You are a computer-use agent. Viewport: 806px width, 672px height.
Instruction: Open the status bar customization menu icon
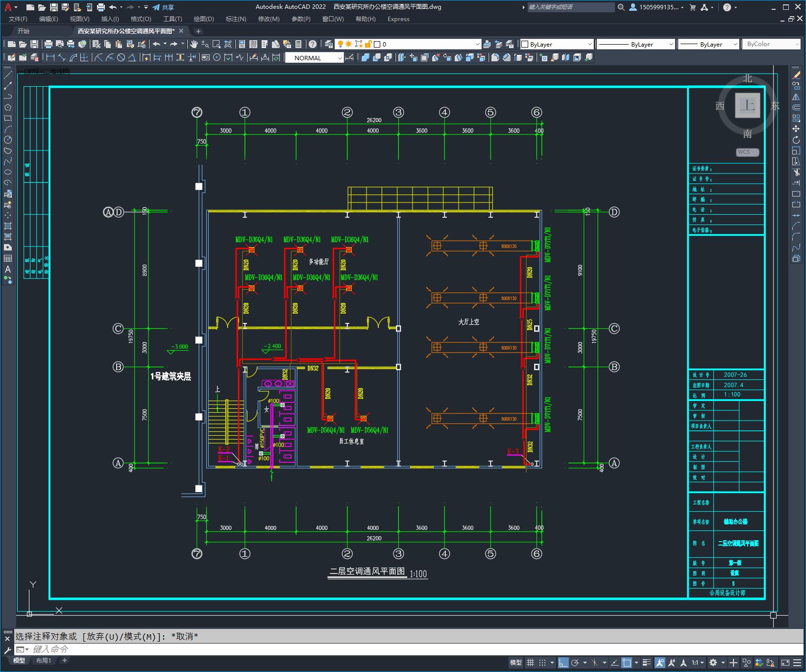point(797,663)
